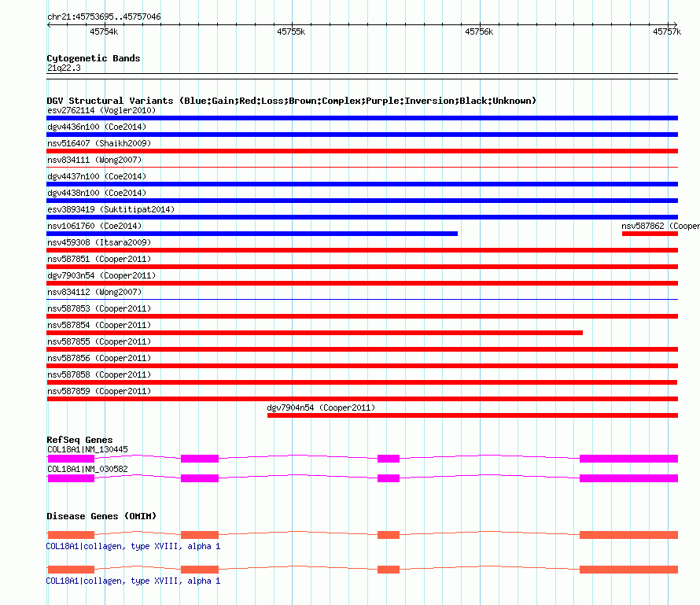Click the red bar of nsv587854 (Cooper2011)
Image resolution: width=700 pixels, height=605 pixels.
[x=315, y=333]
